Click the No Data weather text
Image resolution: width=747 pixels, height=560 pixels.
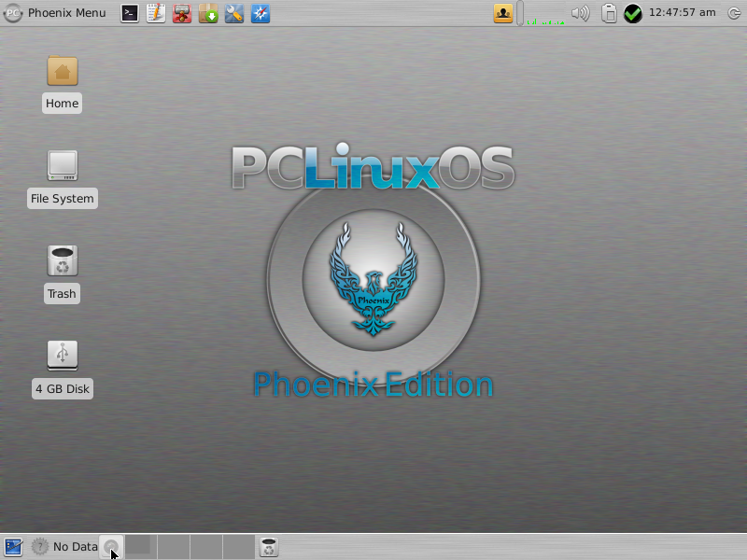coord(76,547)
